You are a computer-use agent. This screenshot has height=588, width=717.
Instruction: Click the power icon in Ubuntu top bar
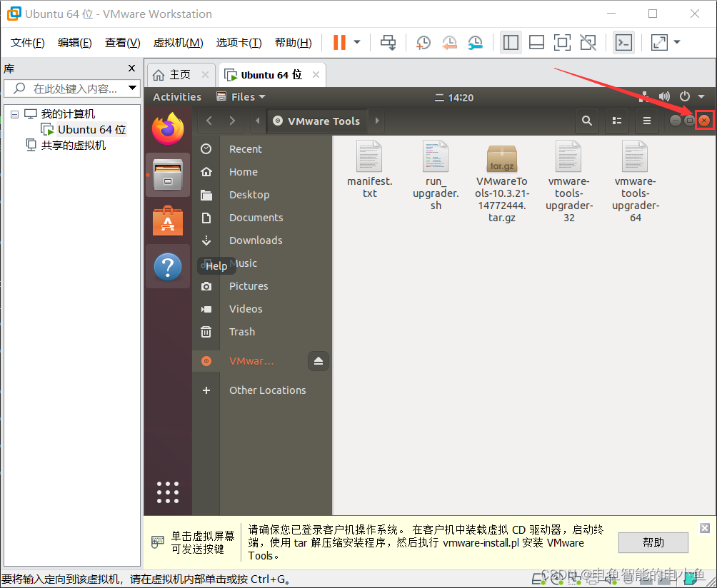pyautogui.click(x=685, y=96)
